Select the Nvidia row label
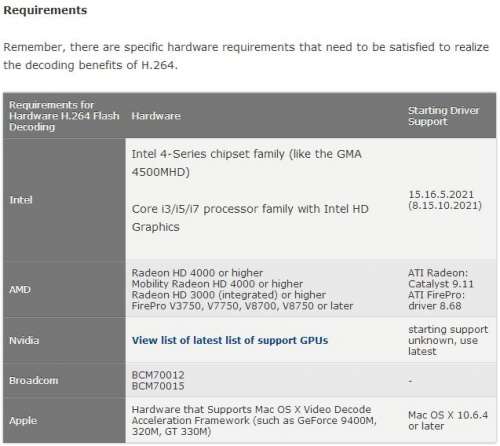500x446 pixels. tap(24, 340)
